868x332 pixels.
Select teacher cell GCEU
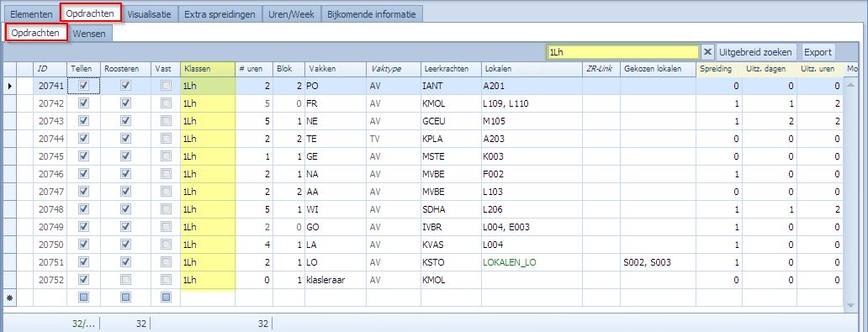pyautogui.click(x=451, y=121)
